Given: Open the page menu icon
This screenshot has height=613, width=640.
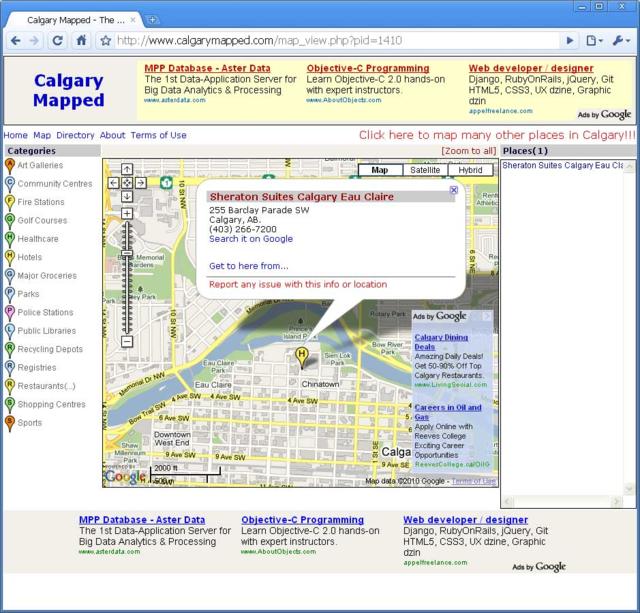Looking at the screenshot, I should pyautogui.click(x=594, y=40).
